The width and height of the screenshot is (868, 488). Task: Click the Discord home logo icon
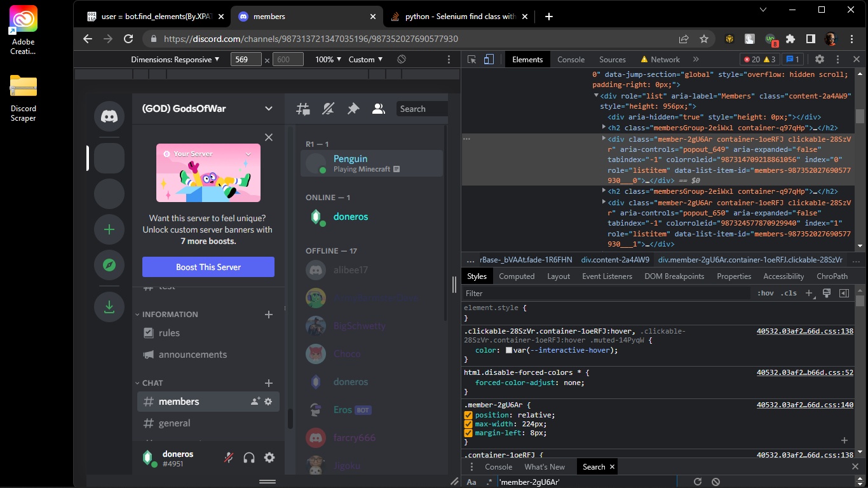109,116
